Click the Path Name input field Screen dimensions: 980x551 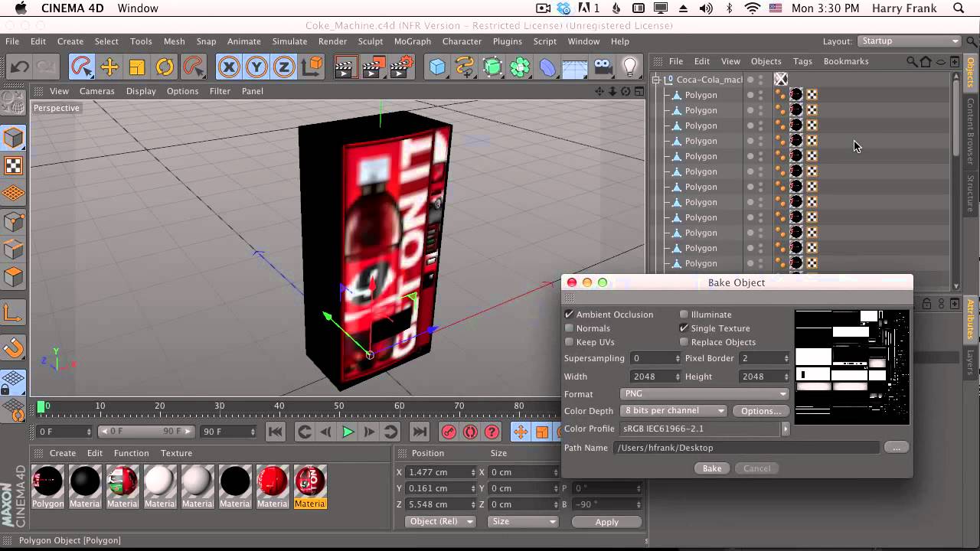(746, 448)
